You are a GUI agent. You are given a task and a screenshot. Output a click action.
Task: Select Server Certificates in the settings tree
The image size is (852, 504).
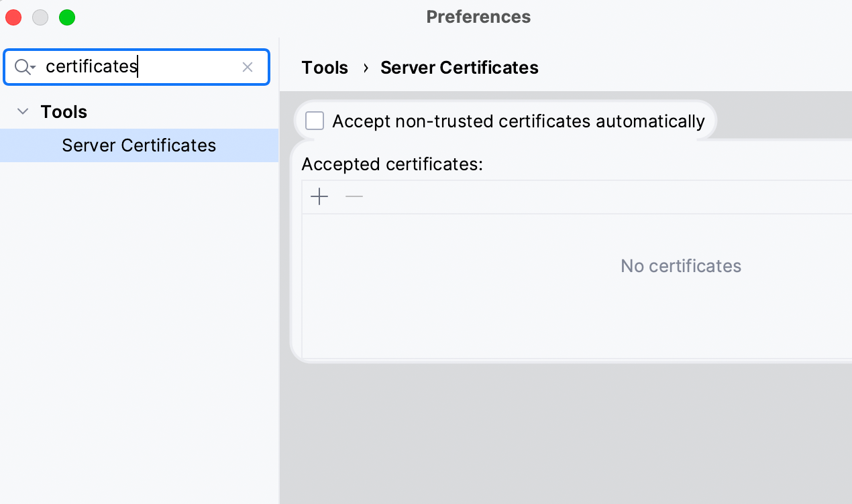(x=139, y=145)
